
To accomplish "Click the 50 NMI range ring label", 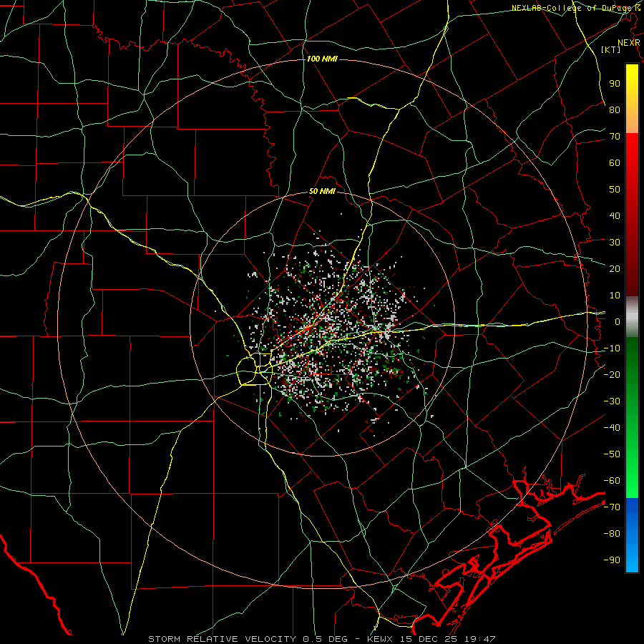I will tap(322, 191).
